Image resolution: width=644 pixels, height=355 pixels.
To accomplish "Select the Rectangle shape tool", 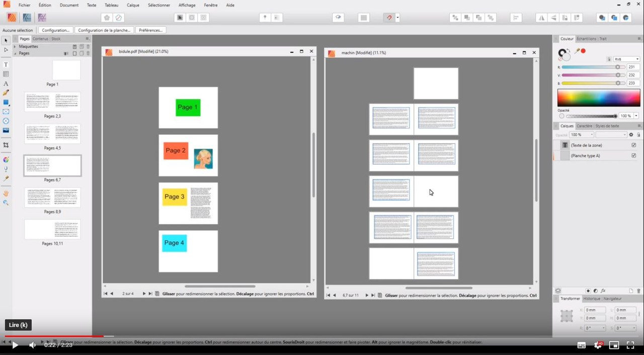I will (x=6, y=102).
